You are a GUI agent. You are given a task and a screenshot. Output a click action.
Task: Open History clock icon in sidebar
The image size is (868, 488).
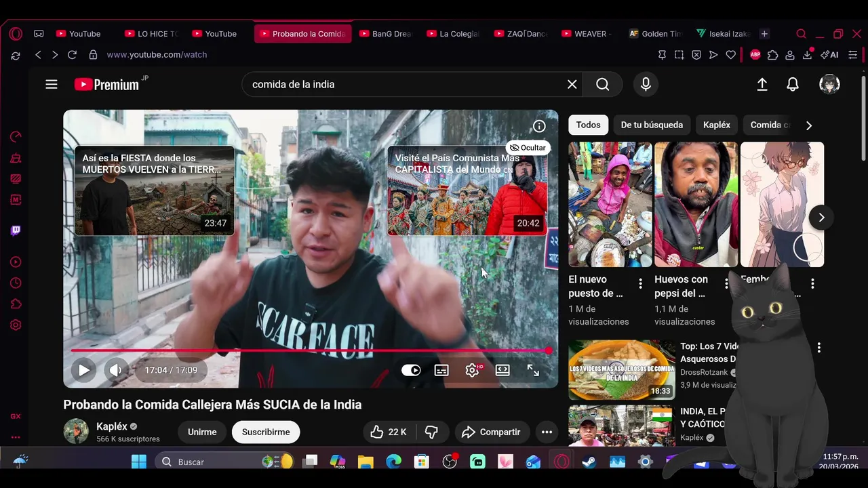[x=16, y=283]
